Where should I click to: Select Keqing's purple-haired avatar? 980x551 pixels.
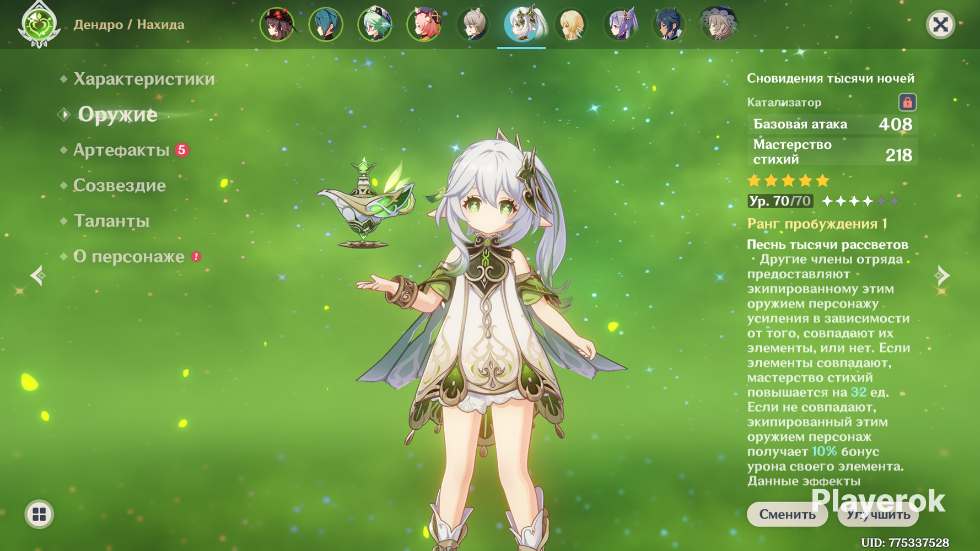click(x=620, y=24)
